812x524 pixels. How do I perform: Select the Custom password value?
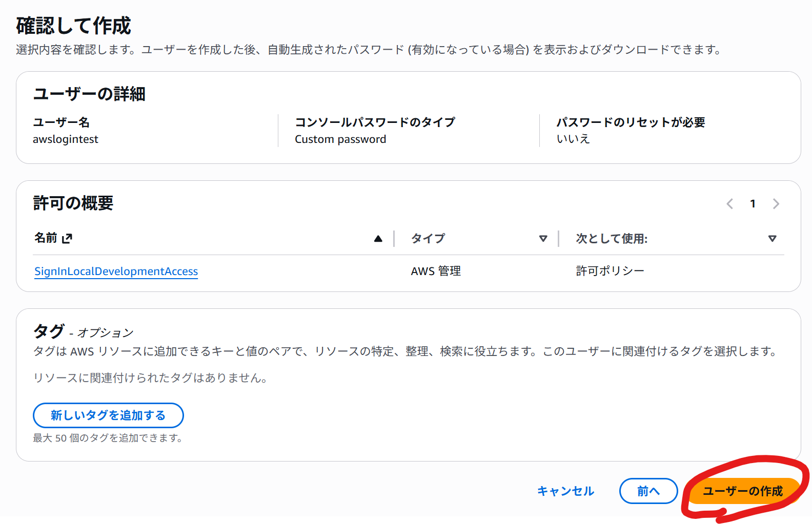[340, 139]
